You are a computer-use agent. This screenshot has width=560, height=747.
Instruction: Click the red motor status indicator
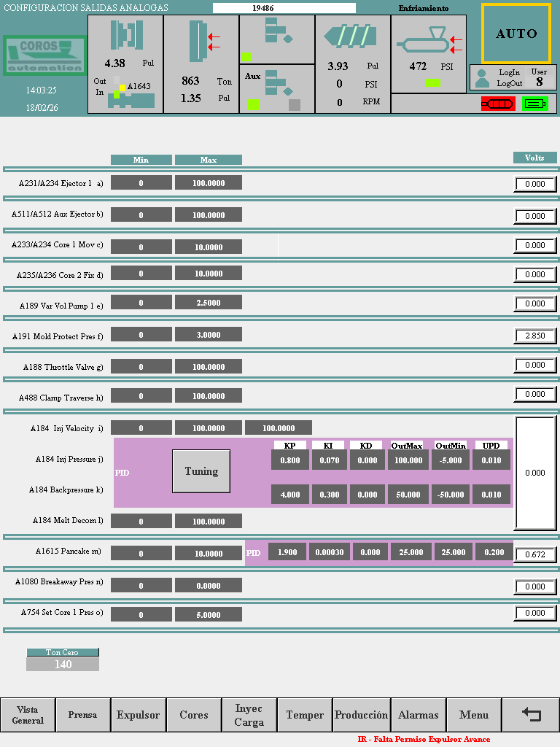[497, 104]
